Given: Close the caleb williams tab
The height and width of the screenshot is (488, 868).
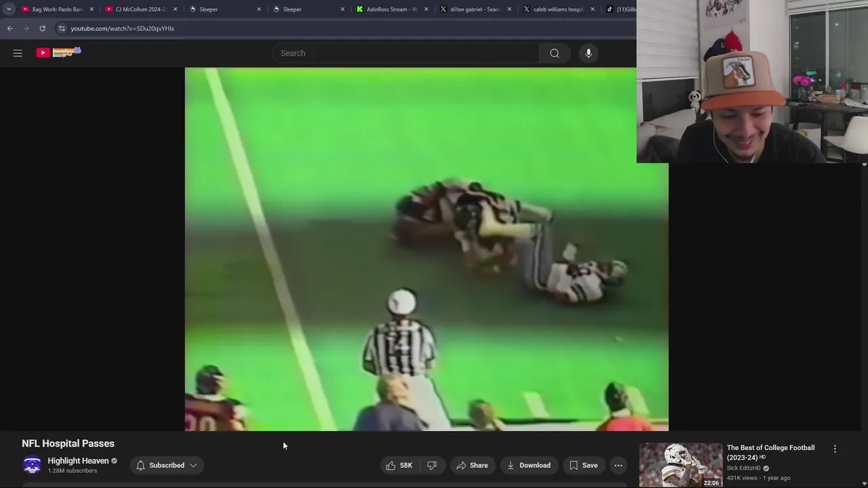Looking at the screenshot, I should (593, 9).
